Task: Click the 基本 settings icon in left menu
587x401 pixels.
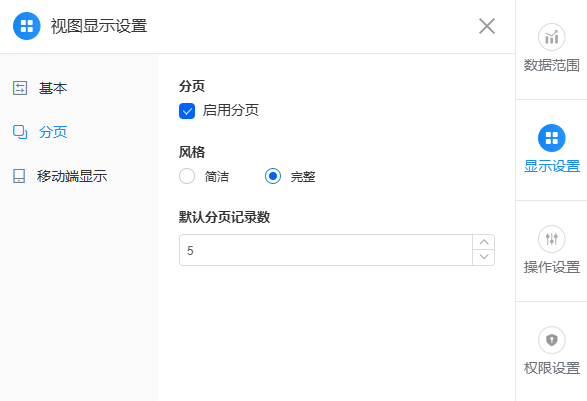Action: pos(20,88)
